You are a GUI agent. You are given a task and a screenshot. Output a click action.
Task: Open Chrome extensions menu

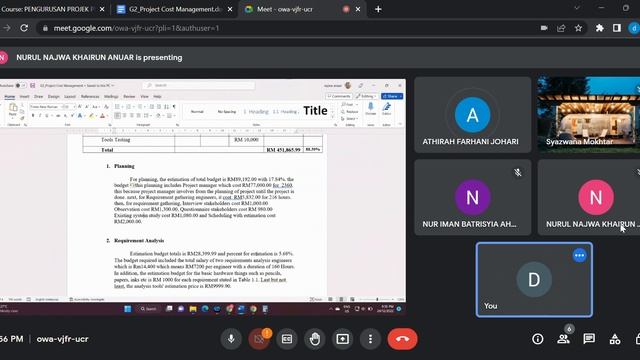click(600, 28)
